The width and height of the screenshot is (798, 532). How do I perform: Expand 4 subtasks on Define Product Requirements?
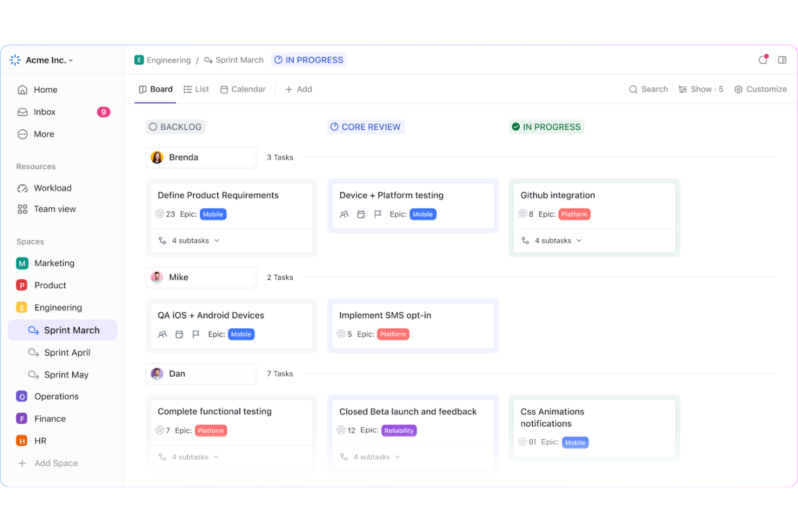pyautogui.click(x=189, y=241)
